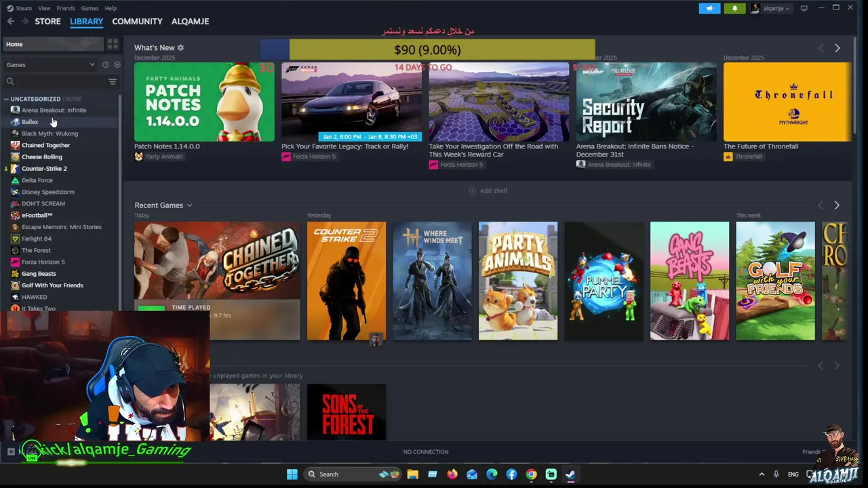Select HAWKED in game list
This screenshot has height=488, width=868.
click(x=34, y=297)
